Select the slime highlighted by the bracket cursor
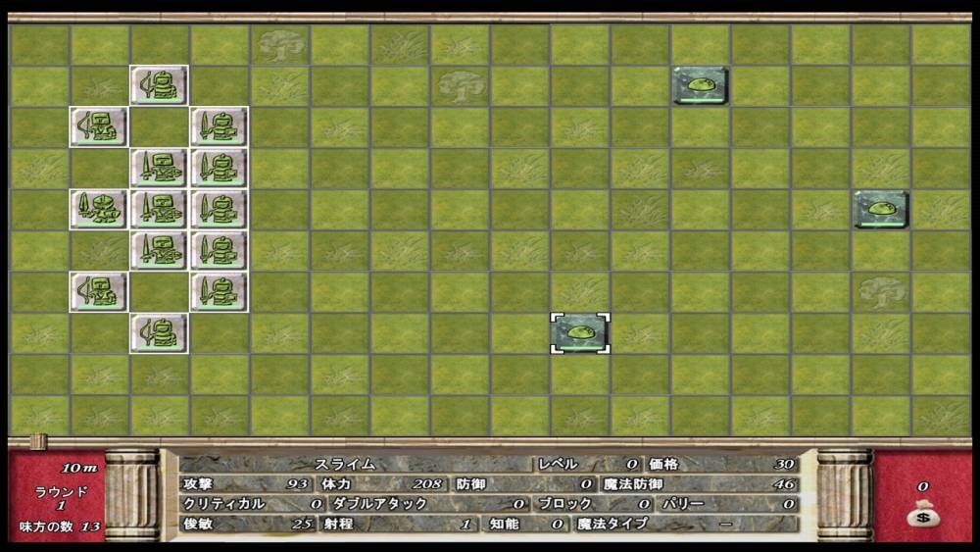This screenshot has width=980, height=552. coord(580,333)
